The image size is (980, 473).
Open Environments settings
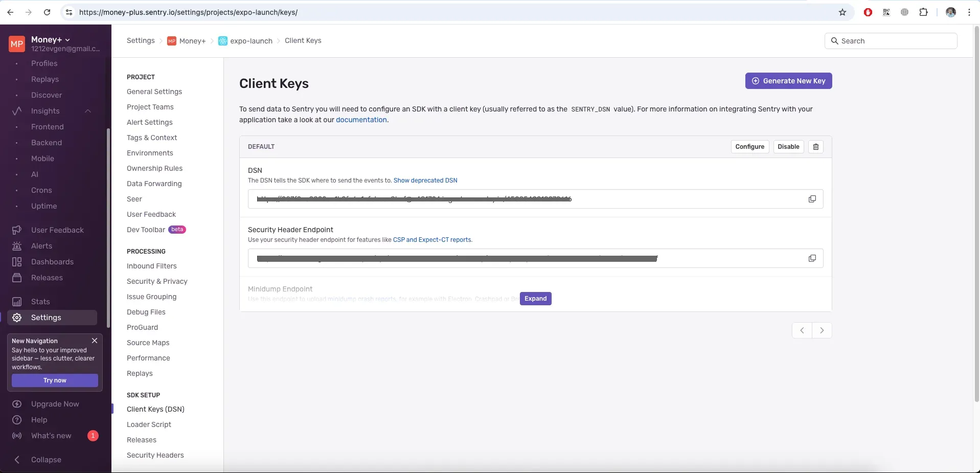150,153
